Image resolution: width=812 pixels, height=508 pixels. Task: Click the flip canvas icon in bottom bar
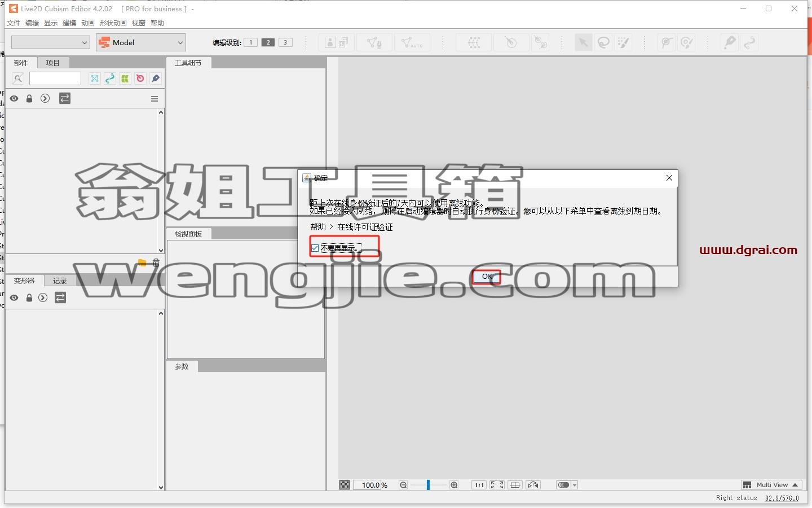click(x=533, y=485)
